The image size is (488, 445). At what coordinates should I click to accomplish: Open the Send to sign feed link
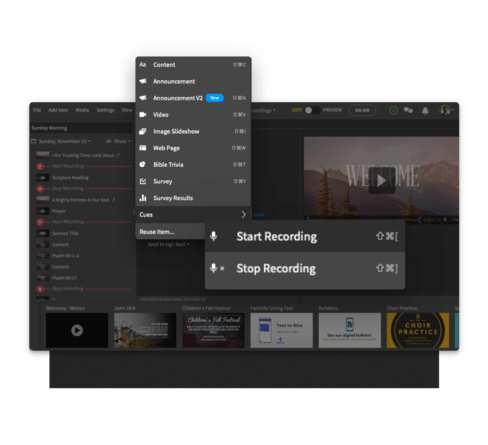click(x=168, y=244)
